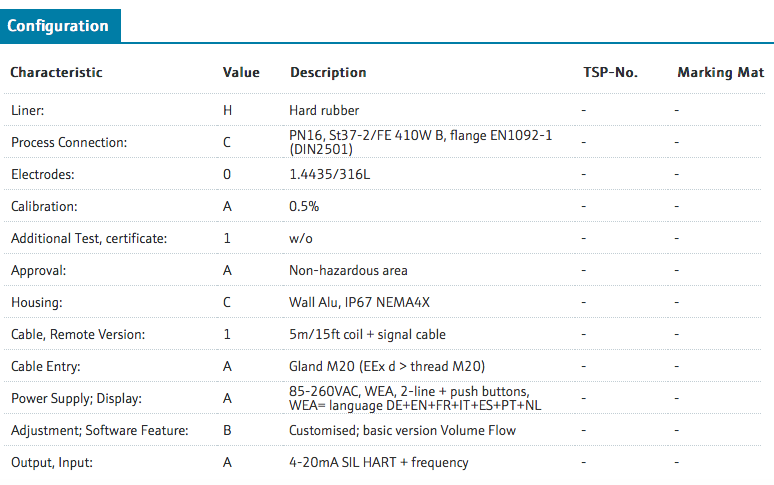
Task: Click the Marking Mat column header
Action: (x=721, y=73)
